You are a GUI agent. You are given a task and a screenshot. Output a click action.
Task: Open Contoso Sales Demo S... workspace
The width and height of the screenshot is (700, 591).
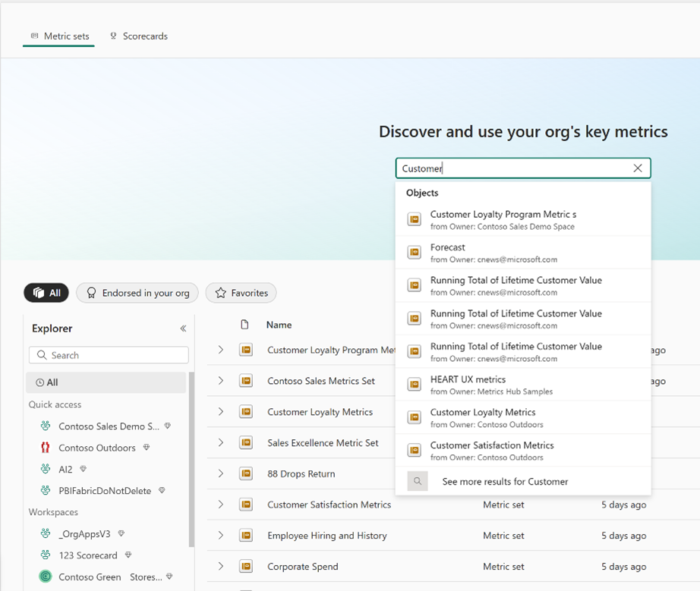click(x=109, y=426)
